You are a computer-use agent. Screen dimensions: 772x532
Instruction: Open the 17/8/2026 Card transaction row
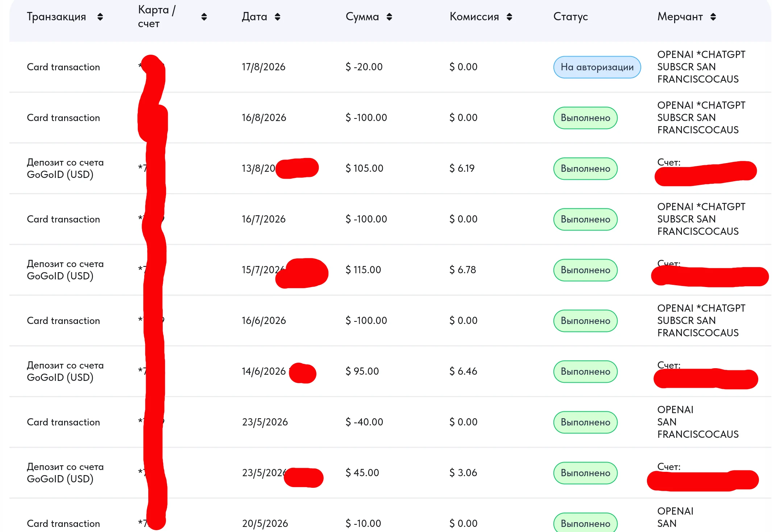click(x=390, y=67)
